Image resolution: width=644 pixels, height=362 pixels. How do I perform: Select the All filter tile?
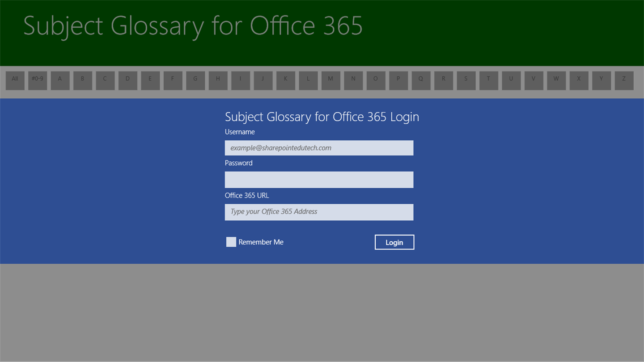[x=15, y=80]
